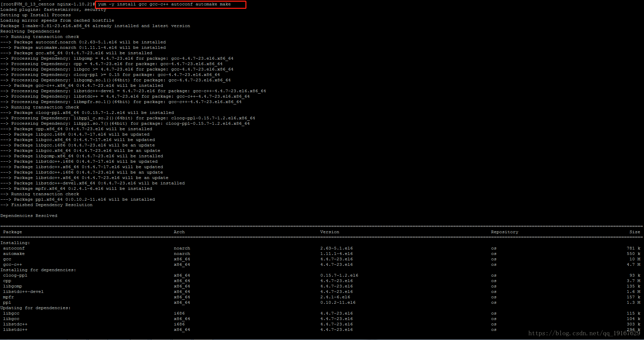Select the 'Installing:' section label
Screen dimensions: 644x340
pos(15,243)
